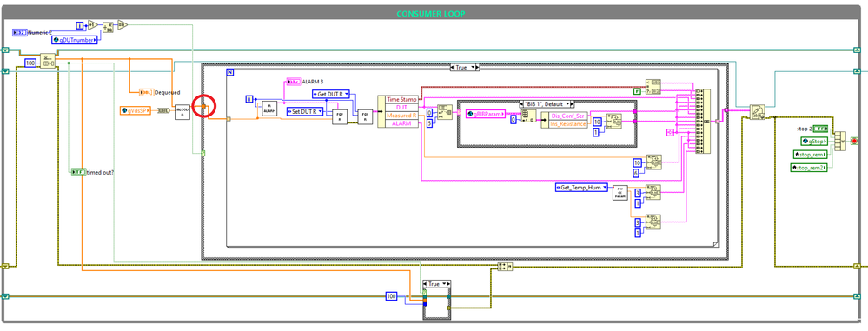Click the 100 timeout numeric constant
This screenshot has height=331, width=868.
coord(30,63)
